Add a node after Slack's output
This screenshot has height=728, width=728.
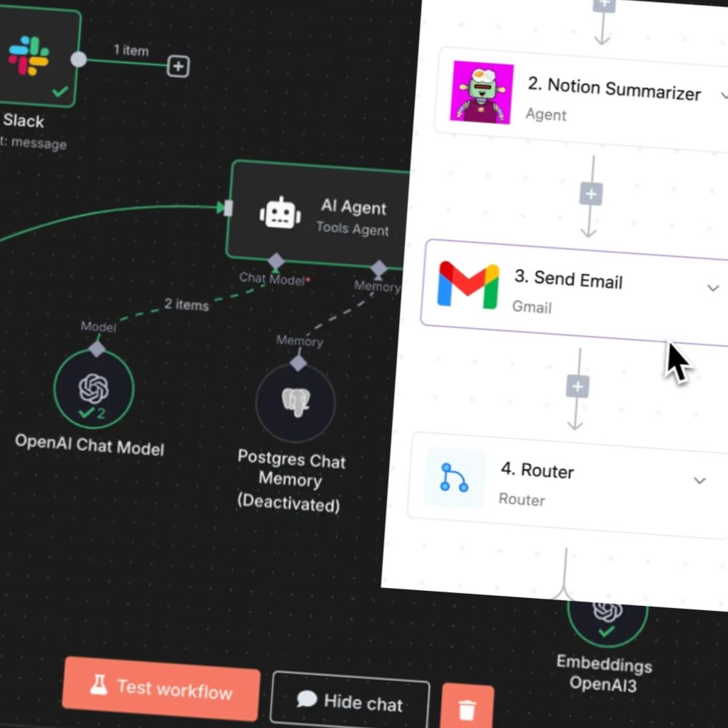pos(178,66)
